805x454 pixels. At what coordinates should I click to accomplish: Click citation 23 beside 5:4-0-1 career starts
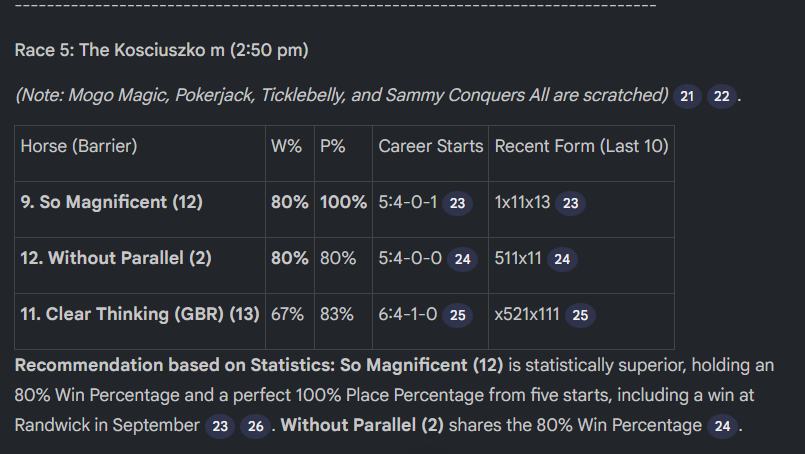pyautogui.click(x=457, y=203)
